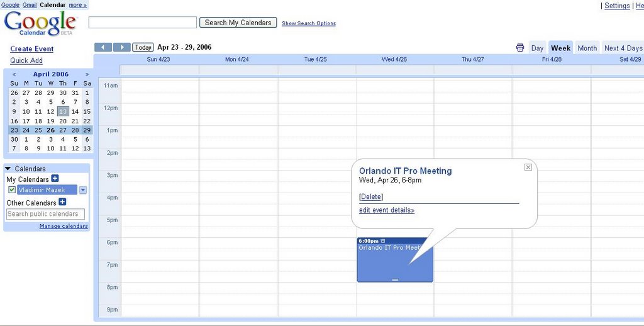
Task: Add a calendar under Other Calendars
Action: [x=62, y=202]
